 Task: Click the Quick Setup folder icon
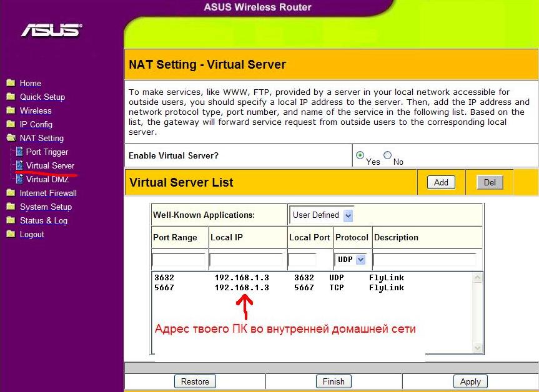(x=10, y=97)
